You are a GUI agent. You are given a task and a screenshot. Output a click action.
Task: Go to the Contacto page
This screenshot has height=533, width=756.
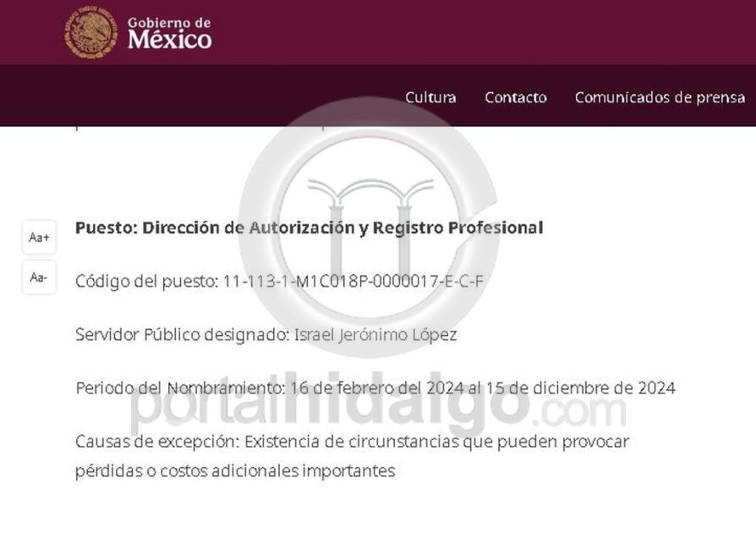515,97
